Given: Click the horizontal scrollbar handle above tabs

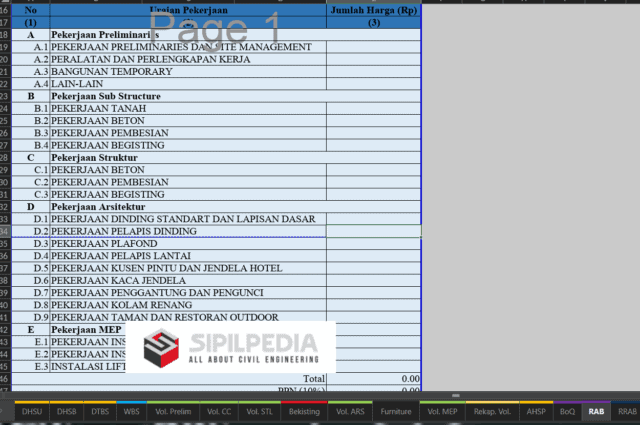Looking at the screenshot, I should pos(455,397).
